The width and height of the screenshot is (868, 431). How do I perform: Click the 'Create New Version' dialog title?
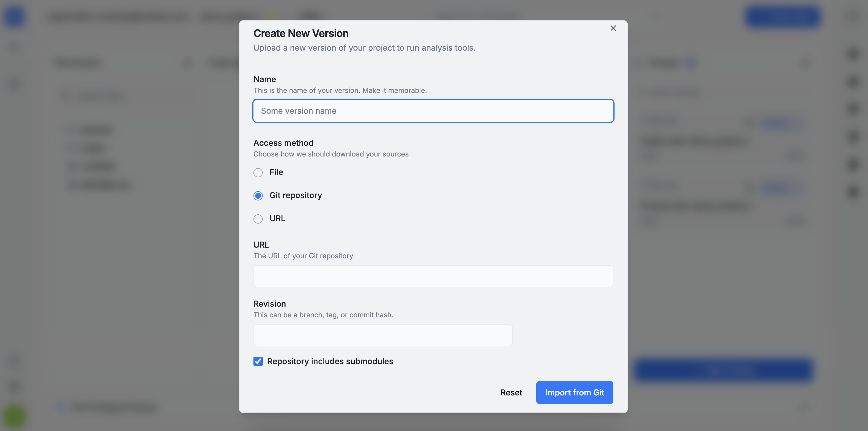click(x=301, y=33)
